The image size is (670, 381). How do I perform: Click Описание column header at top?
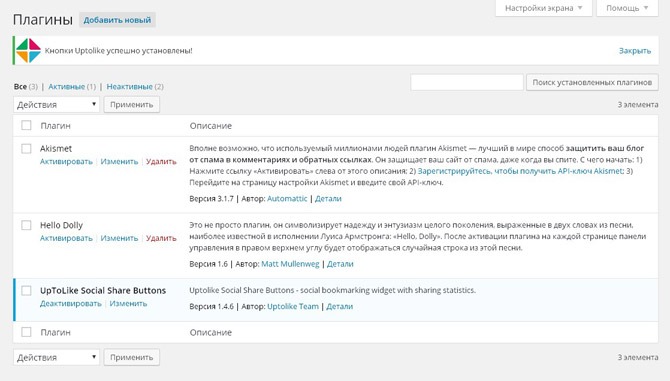pos(211,126)
